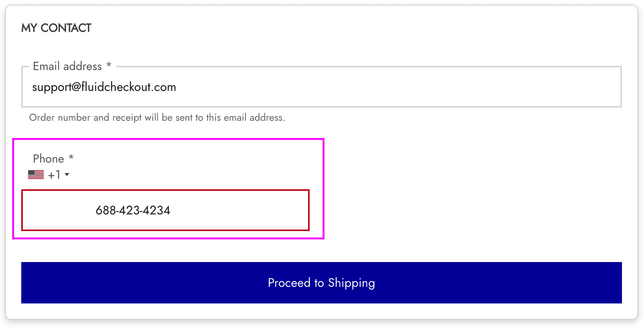This screenshot has height=329, width=644.
Task: Open the country code dropdown arrow
Action: (x=67, y=175)
